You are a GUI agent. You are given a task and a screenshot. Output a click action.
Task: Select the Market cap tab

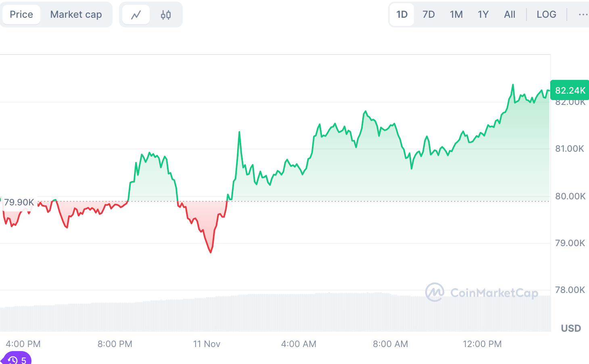[x=76, y=15]
